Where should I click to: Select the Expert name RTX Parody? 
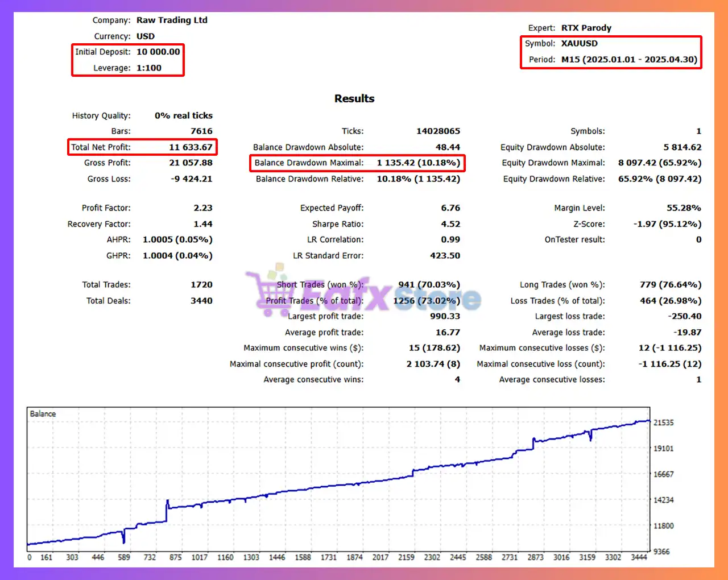586,27
